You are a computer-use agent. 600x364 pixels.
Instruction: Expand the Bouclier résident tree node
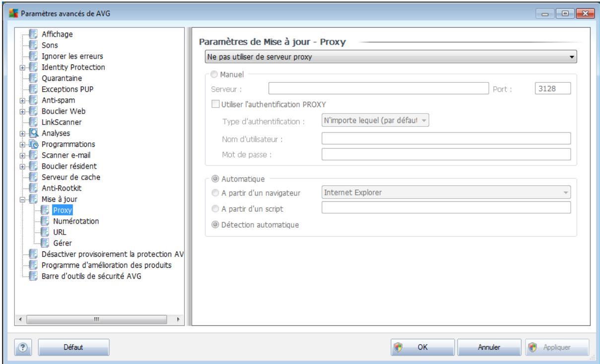(x=23, y=166)
